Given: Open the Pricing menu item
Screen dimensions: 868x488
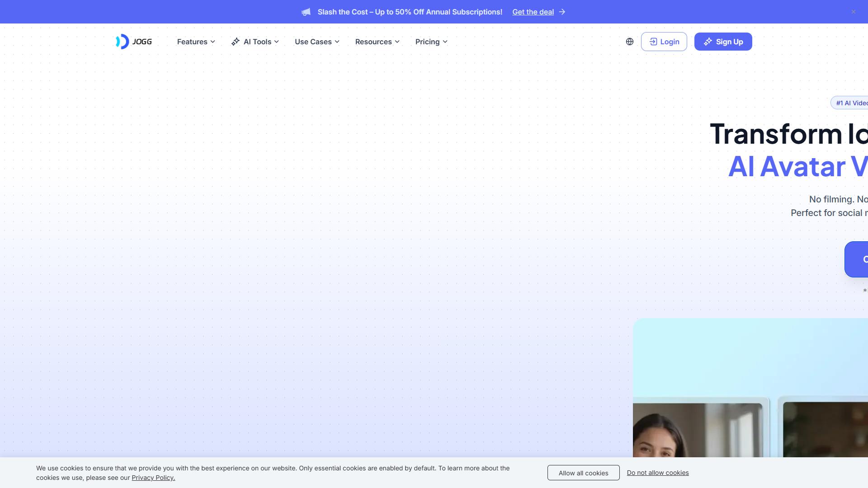Looking at the screenshot, I should coord(431,42).
